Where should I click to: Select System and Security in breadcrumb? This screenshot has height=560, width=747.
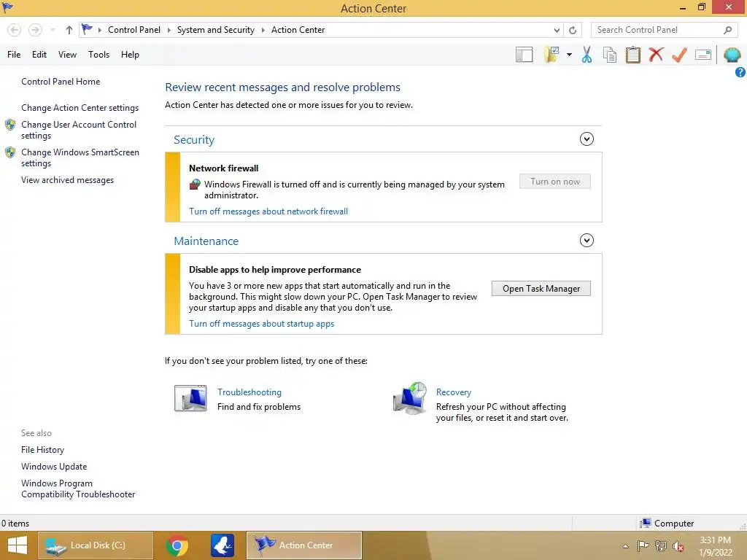tap(215, 29)
